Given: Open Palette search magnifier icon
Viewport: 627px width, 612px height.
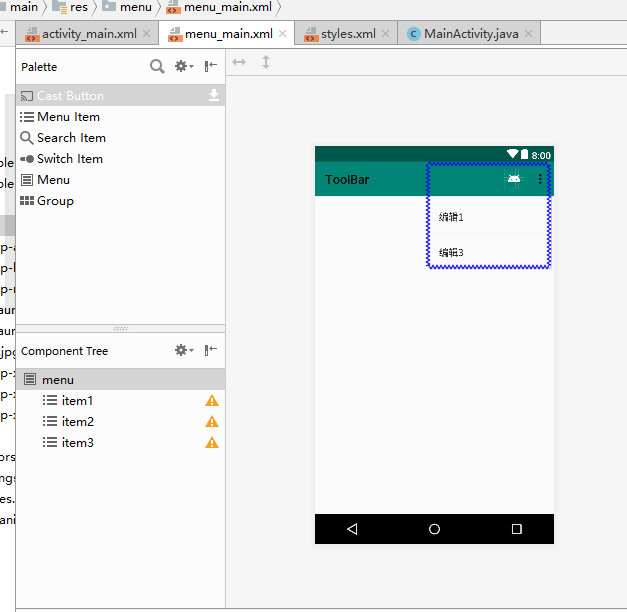Looking at the screenshot, I should click(x=157, y=66).
